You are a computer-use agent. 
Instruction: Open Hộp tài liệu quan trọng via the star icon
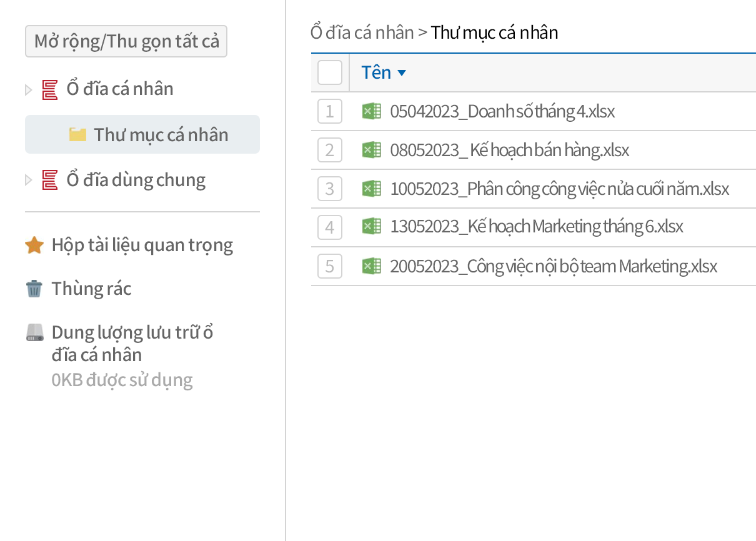(x=35, y=244)
